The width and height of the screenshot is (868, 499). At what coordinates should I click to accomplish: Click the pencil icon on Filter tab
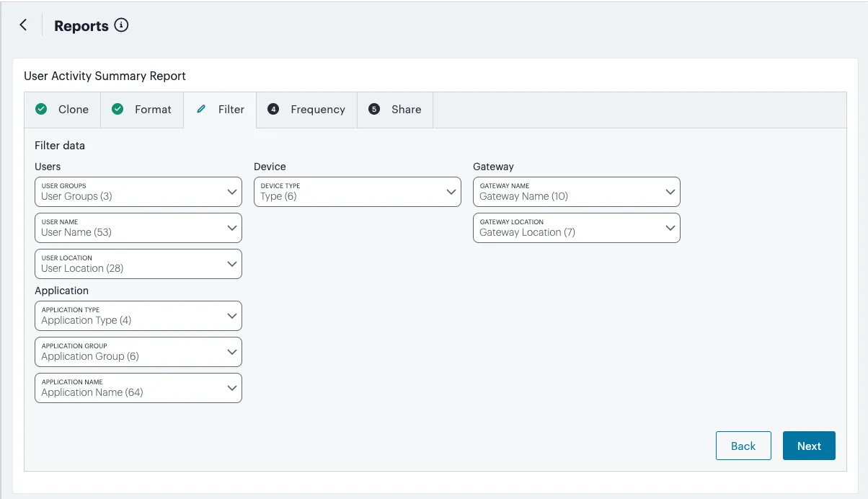point(201,109)
